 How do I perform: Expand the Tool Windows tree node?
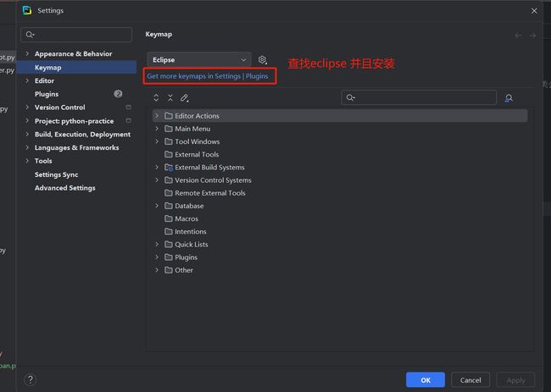(x=157, y=141)
